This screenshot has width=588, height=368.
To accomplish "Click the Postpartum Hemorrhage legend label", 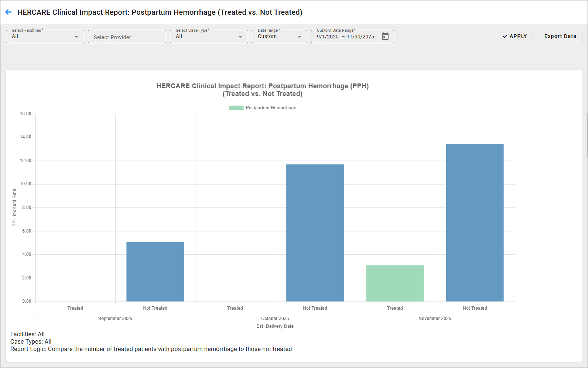I will 271,108.
